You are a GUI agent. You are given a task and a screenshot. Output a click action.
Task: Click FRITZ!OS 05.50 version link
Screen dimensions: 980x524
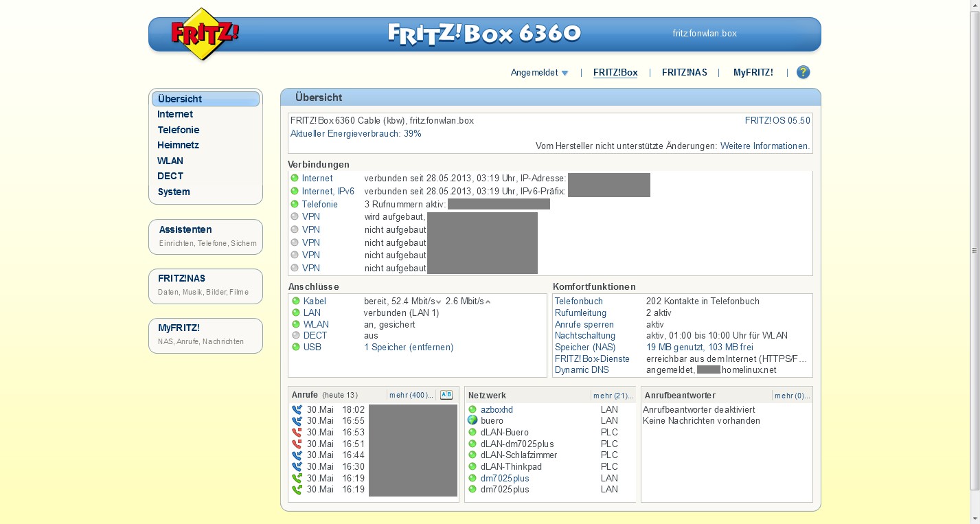click(x=777, y=120)
